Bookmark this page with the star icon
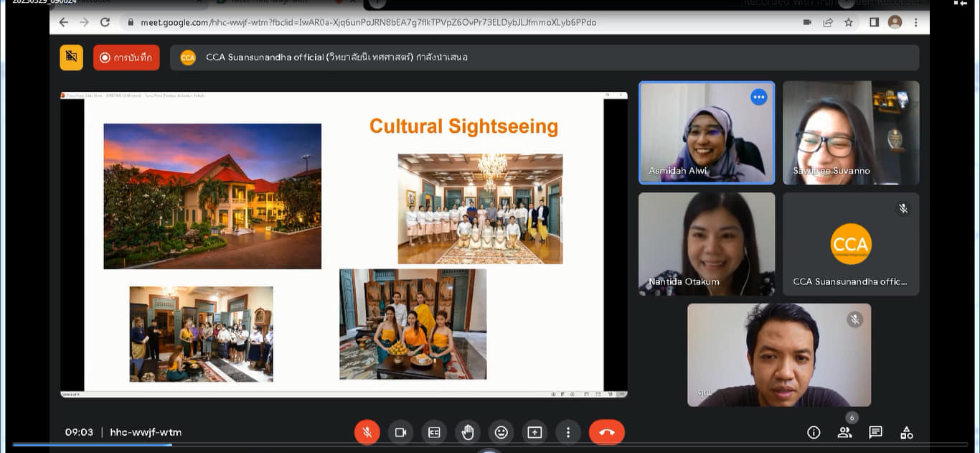 click(849, 22)
